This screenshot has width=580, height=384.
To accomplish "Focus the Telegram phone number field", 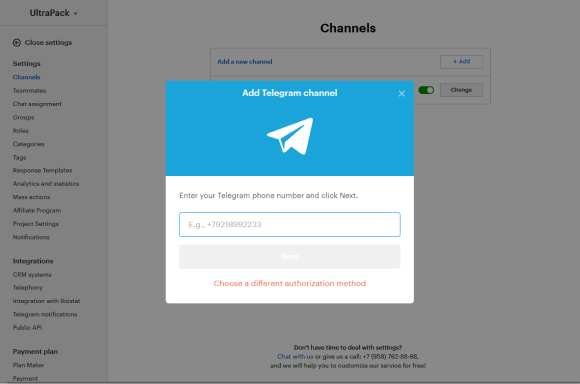I will point(290,225).
